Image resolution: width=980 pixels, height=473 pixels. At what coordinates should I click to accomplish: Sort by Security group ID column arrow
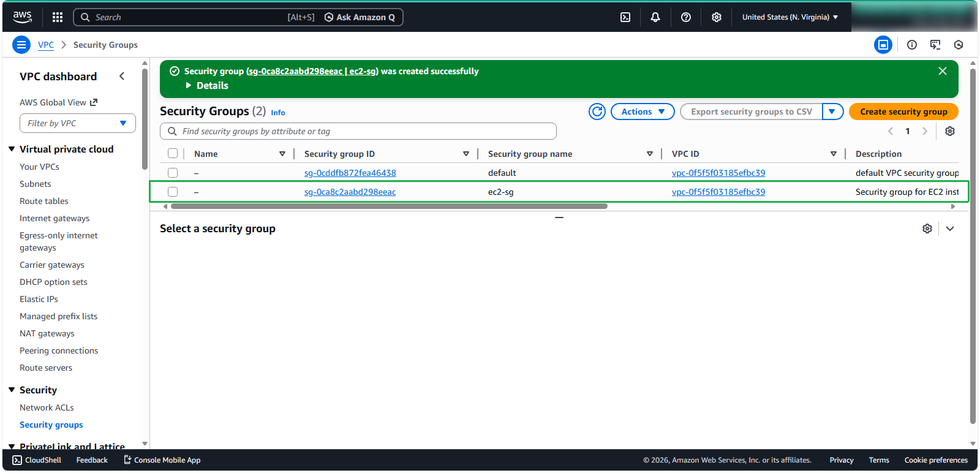point(466,154)
